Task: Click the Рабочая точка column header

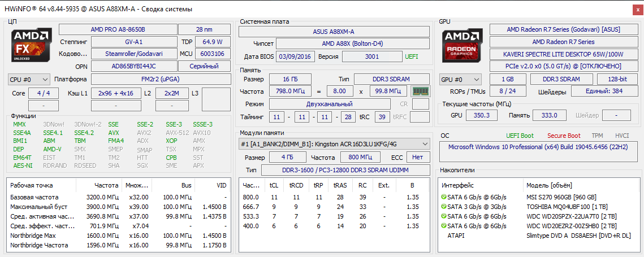Action: click(x=42, y=186)
